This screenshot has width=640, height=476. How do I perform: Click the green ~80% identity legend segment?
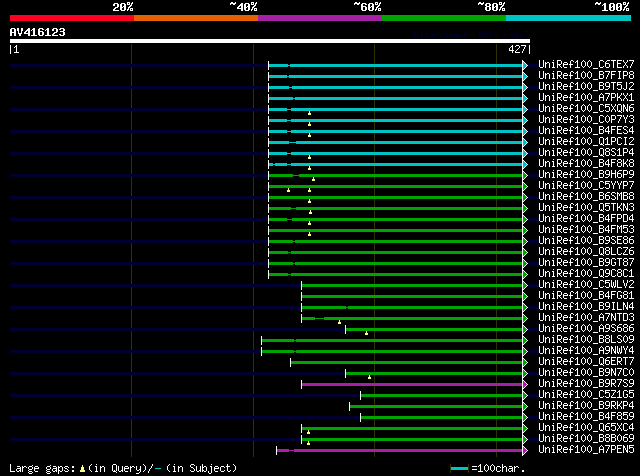(444, 18)
